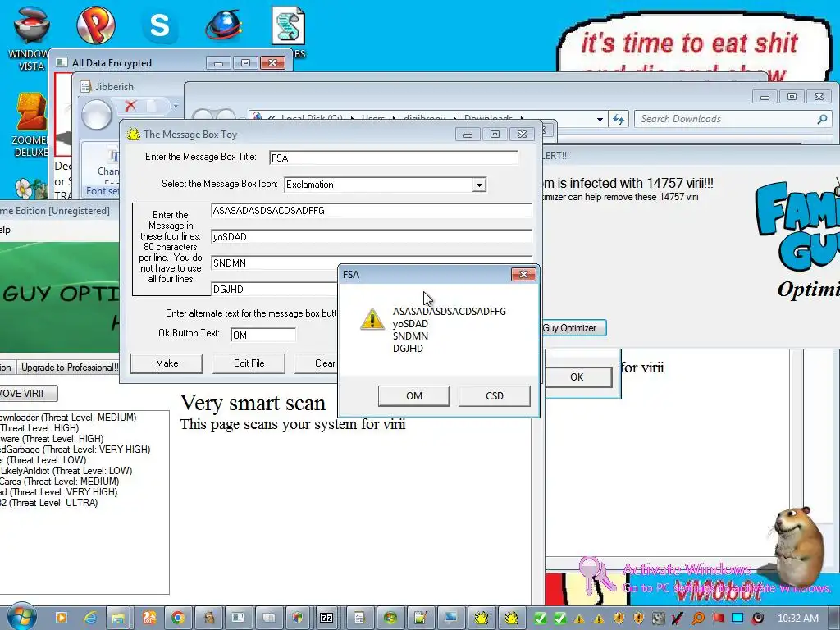Open the monitor icon taskbar item
Image resolution: width=840 pixels, height=630 pixels.
450,619
